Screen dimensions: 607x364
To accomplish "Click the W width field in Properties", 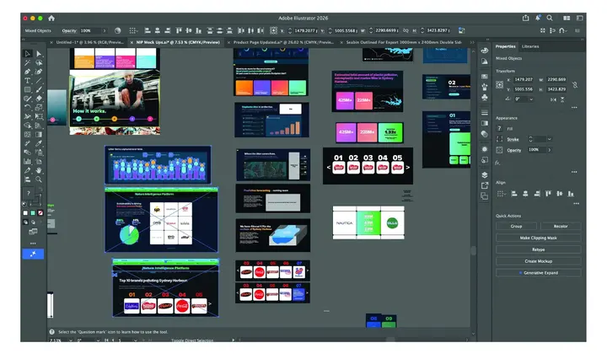I will click(x=557, y=79).
